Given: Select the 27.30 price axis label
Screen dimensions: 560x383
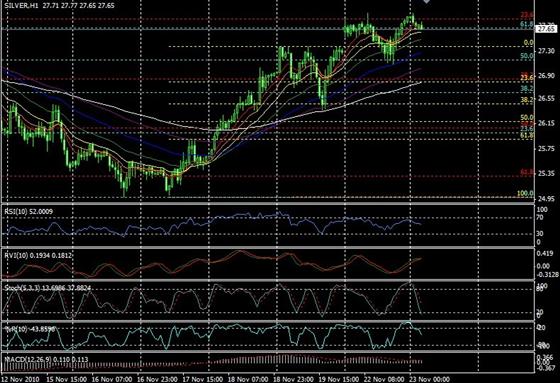Looking at the screenshot, I should tap(546, 51).
